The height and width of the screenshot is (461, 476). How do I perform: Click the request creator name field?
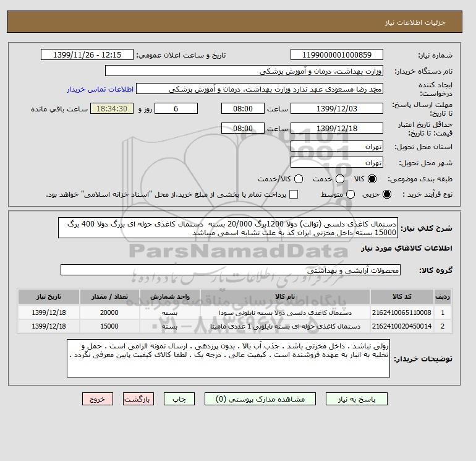(x=260, y=89)
